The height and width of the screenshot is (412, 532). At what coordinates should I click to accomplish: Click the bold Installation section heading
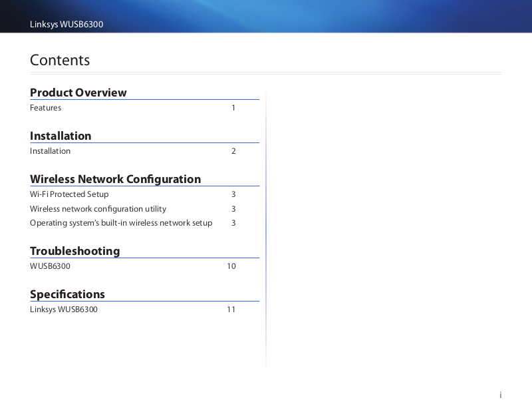pos(61,136)
